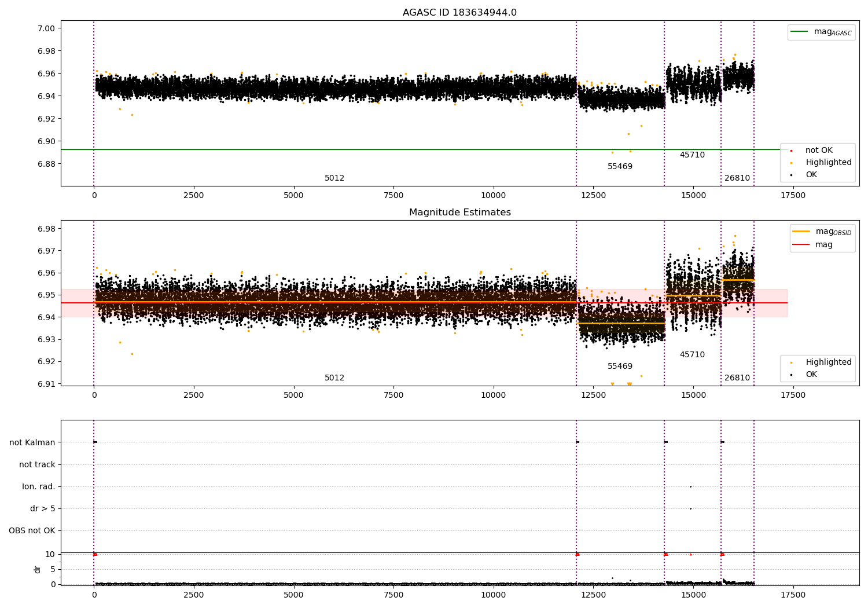This screenshot has width=868, height=608.
Task: Click y-axis tick 7.00 on top plot
Action: click(46, 28)
